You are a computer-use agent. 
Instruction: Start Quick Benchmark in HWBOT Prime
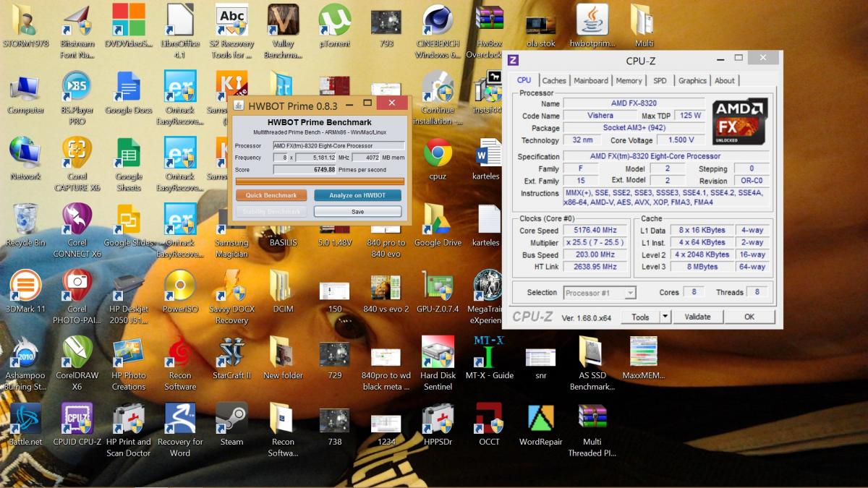[271, 195]
